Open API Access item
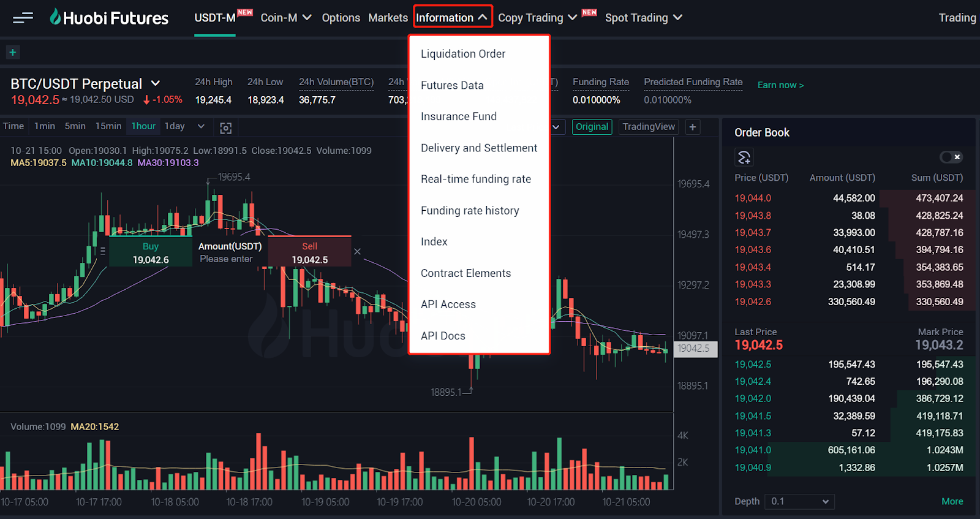The height and width of the screenshot is (519, 980). click(448, 305)
